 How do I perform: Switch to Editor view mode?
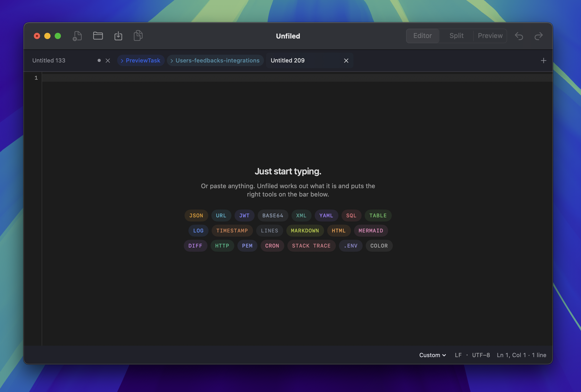[422, 36]
